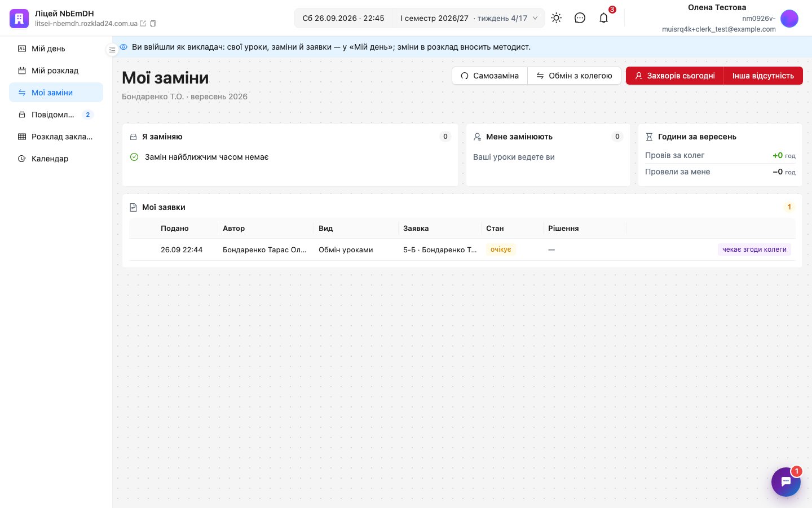
Task: Click the Олена Тестова user name
Action: pyautogui.click(x=717, y=7)
